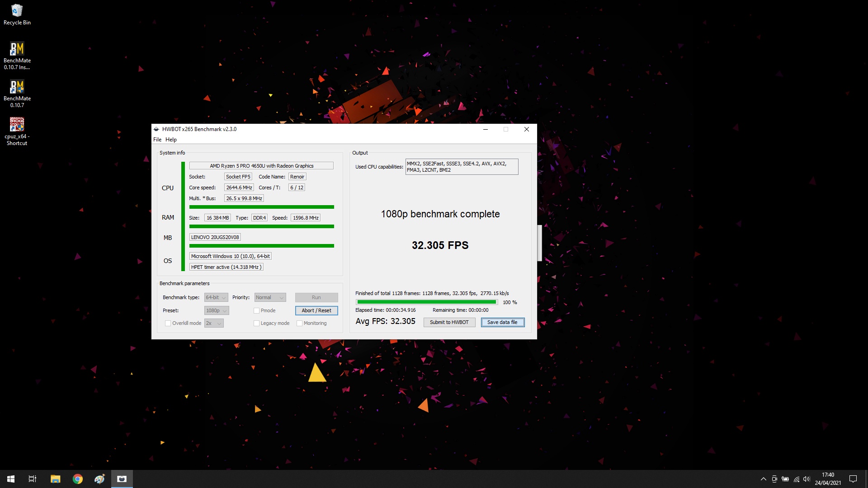The image size is (868, 488).
Task: Click Submit to HWBOT button
Action: [x=449, y=323]
